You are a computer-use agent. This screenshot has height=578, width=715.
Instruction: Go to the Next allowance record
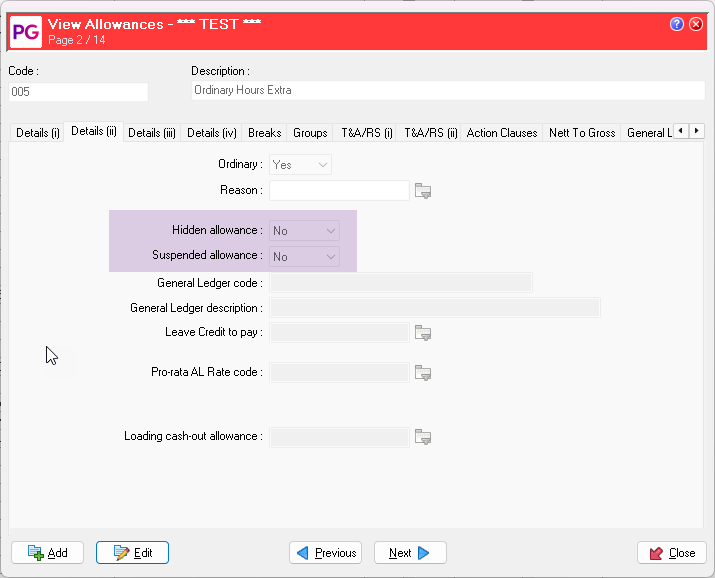pos(410,553)
